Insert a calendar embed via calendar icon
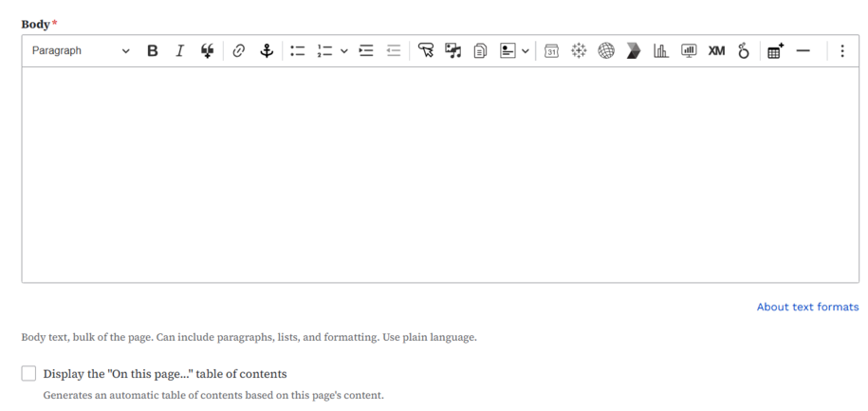This screenshot has width=868, height=411. (551, 51)
